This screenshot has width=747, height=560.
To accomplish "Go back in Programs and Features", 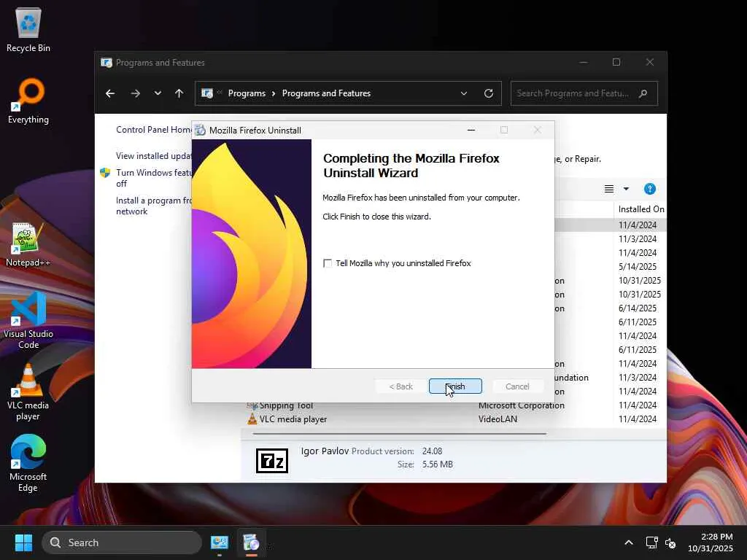I will pyautogui.click(x=110, y=93).
